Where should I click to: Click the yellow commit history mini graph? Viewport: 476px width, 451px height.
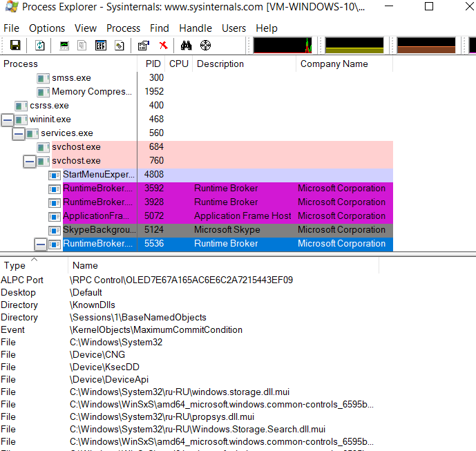(x=354, y=45)
